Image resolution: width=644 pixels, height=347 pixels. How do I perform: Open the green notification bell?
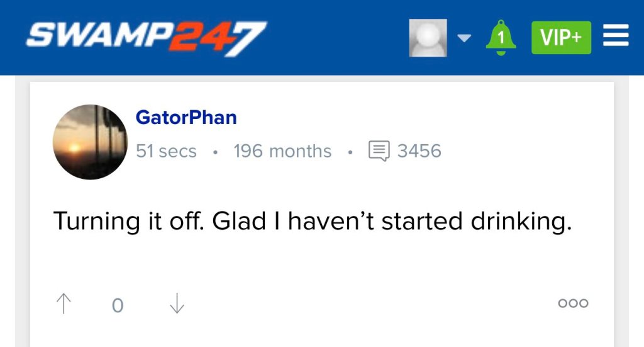[x=501, y=38]
